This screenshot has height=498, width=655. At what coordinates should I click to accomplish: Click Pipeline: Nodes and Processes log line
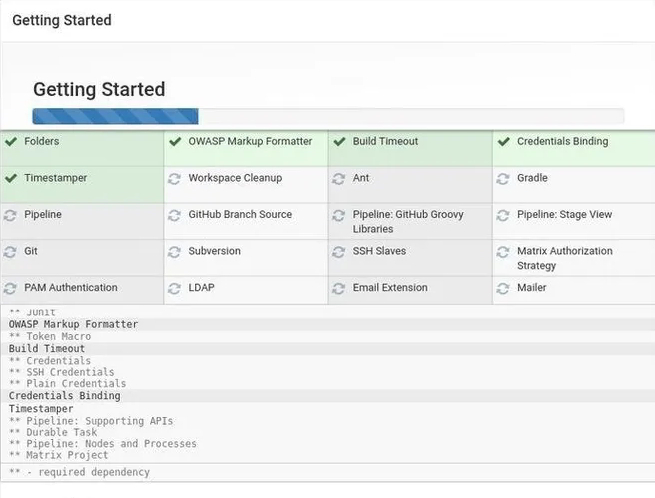[102, 444]
